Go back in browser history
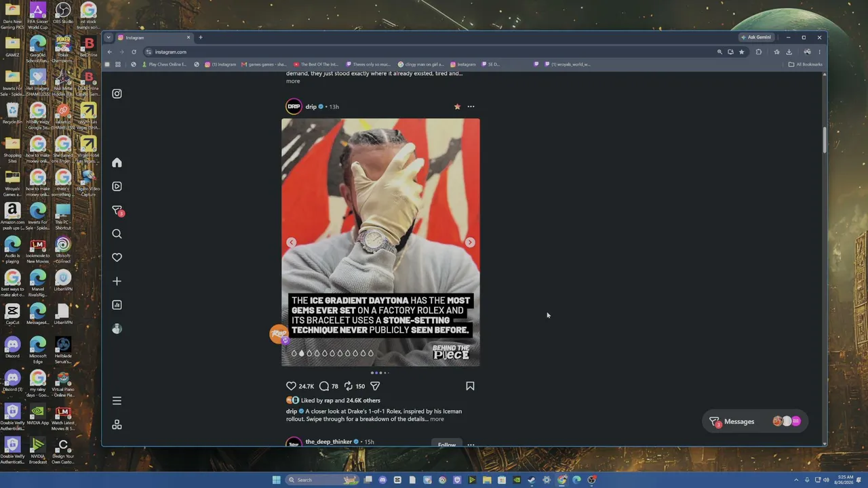 coord(109,52)
